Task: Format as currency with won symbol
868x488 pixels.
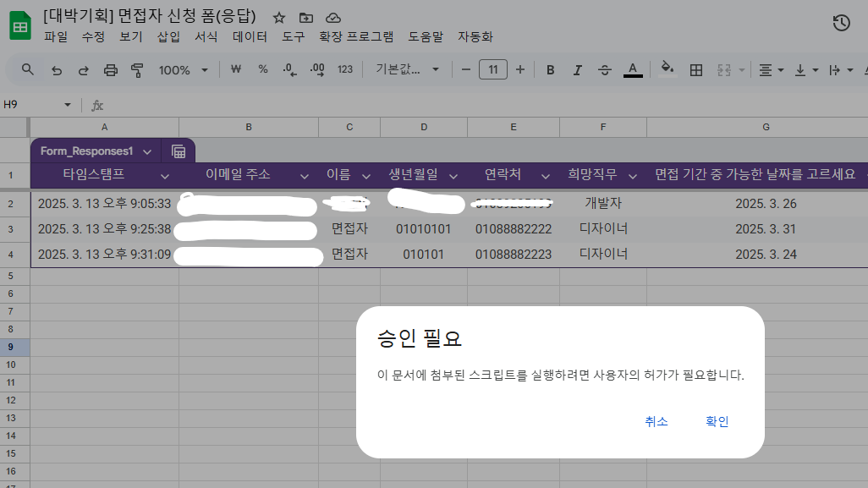Action: [236, 69]
